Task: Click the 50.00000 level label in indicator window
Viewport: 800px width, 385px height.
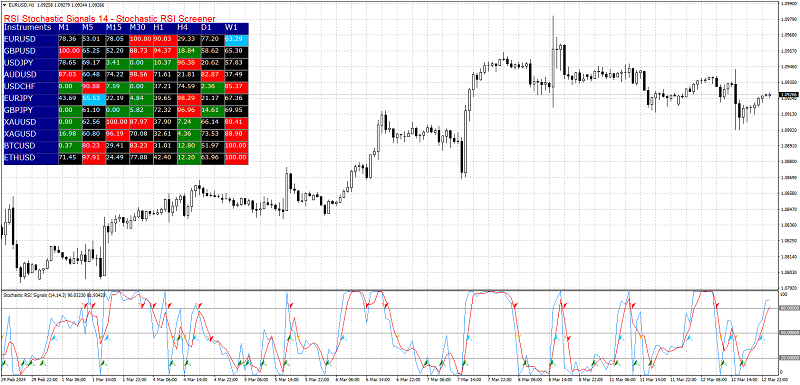Action: point(789,332)
